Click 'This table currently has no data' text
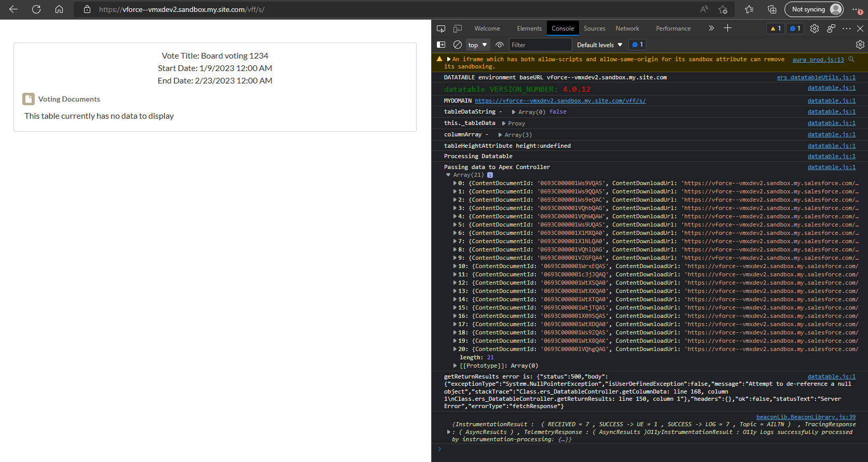This screenshot has width=868, height=462. tap(99, 116)
